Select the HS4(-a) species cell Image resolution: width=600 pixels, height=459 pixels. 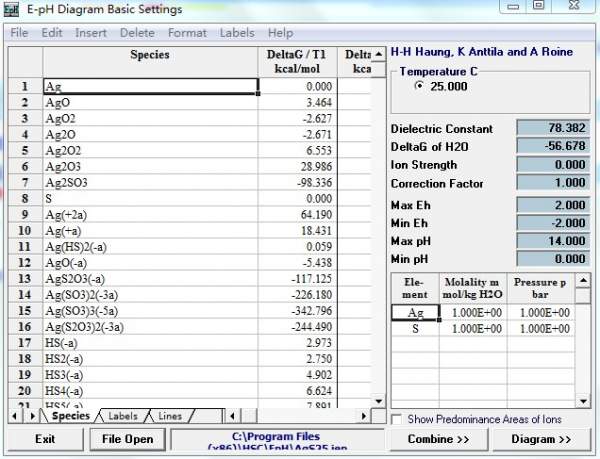(x=150, y=391)
